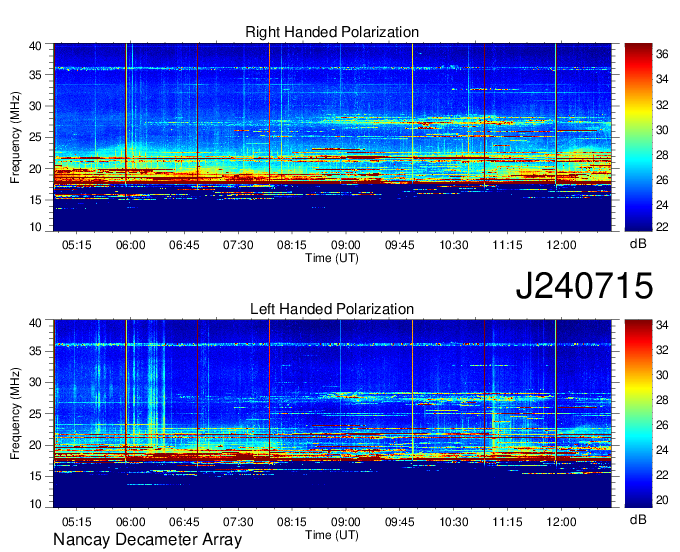This screenshot has height=552, width=680.
Task: Click the dB label under Right Handed colorbar
Action: click(638, 244)
